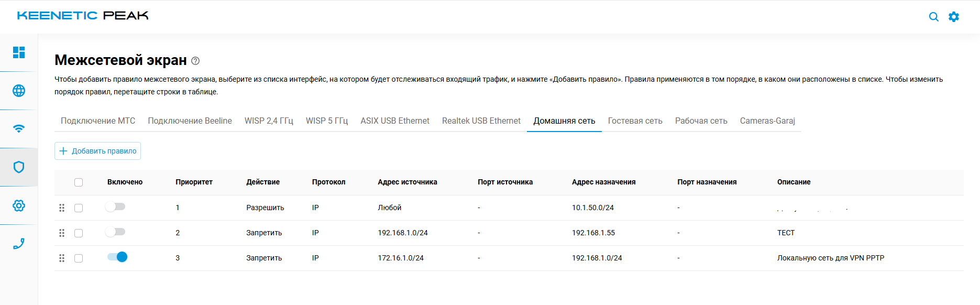The width and height of the screenshot is (980, 305).
Task: Click Добавить правило button
Action: (98, 151)
